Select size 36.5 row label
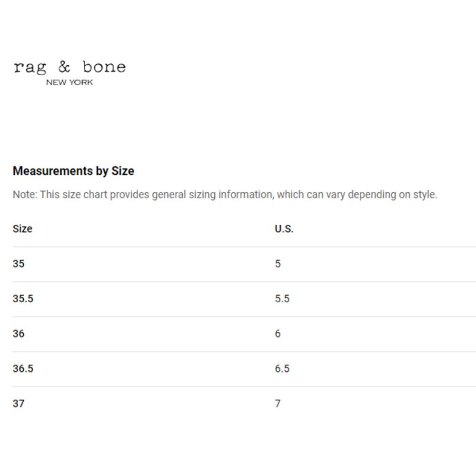476x476 pixels. point(23,368)
